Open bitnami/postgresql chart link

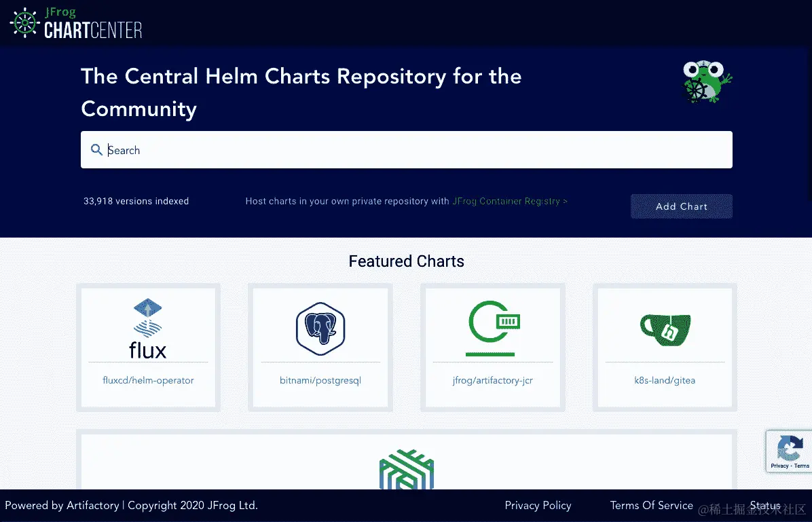(x=320, y=380)
